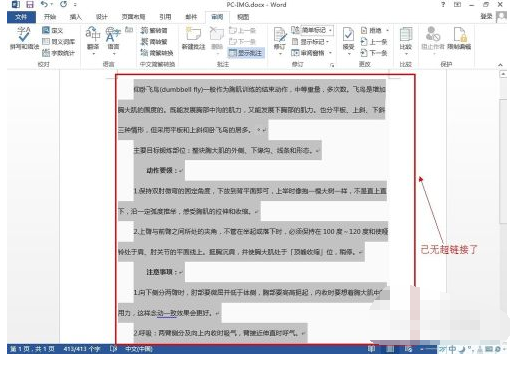Go to next change 下一条 in 更改 group
The height and width of the screenshot is (366, 530).
pos(374,53)
